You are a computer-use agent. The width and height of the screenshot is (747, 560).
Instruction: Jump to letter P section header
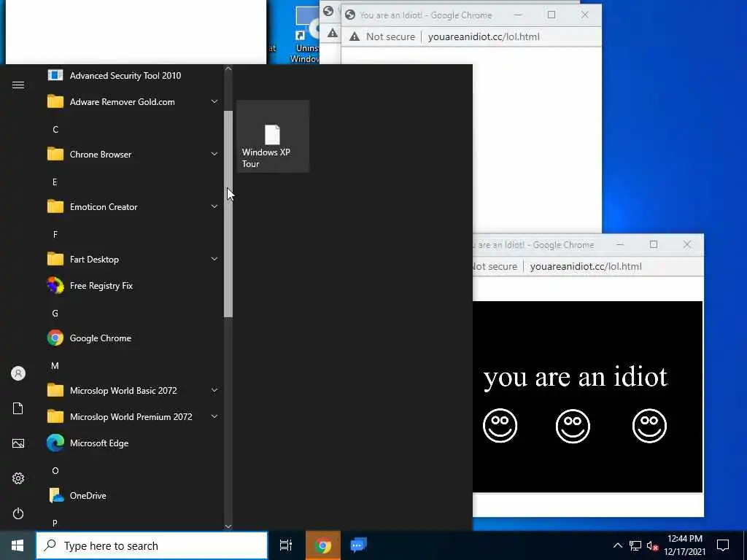coord(55,524)
